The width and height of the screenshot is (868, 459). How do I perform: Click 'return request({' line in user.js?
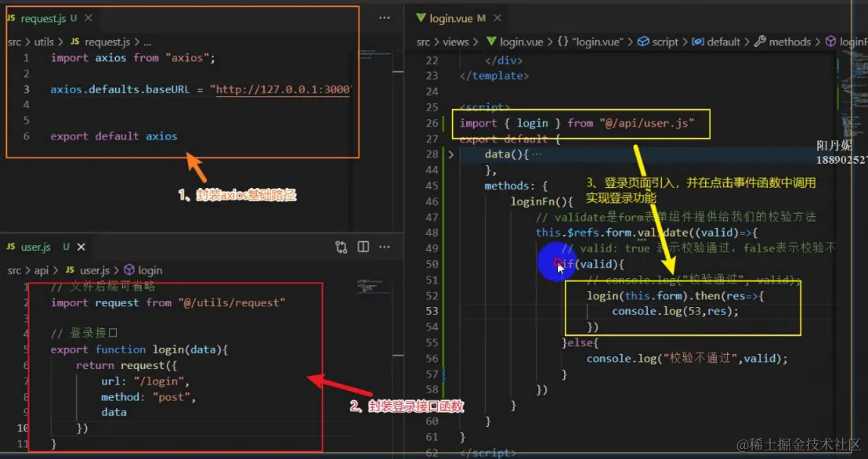tap(127, 366)
